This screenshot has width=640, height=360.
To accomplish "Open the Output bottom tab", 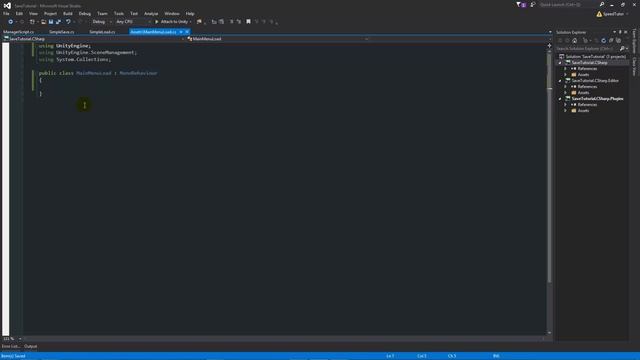I will pos(31,346).
